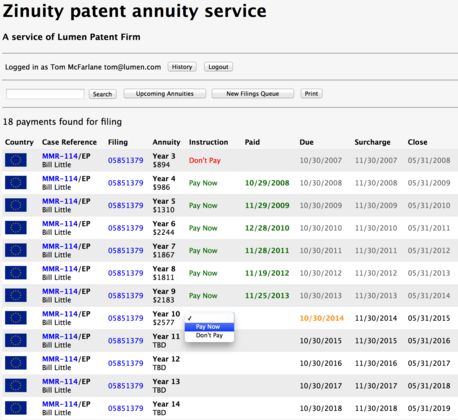Screen dimensions: 458x420
Task: Click the EU flag icon in Year 6 row
Action: 16,228
